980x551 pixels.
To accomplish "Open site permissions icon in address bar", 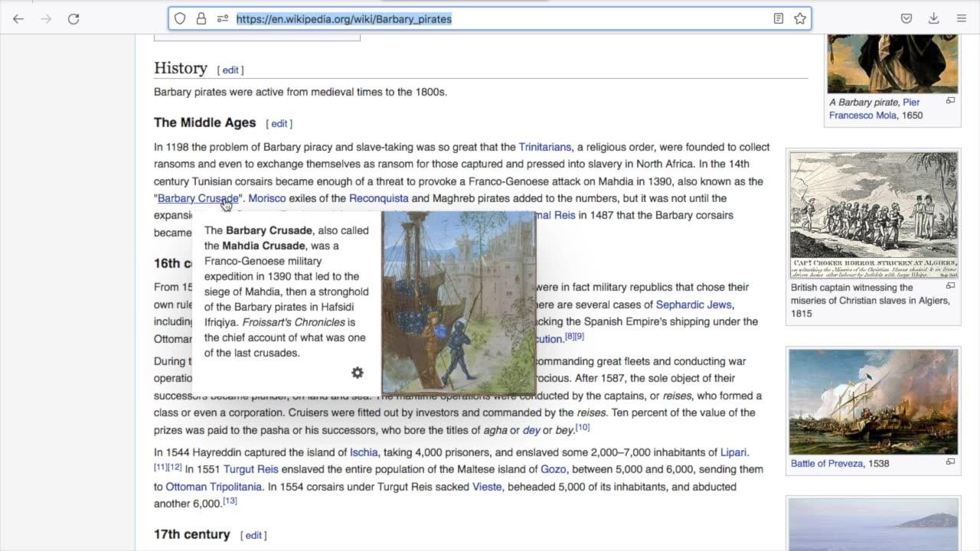I will click(223, 18).
